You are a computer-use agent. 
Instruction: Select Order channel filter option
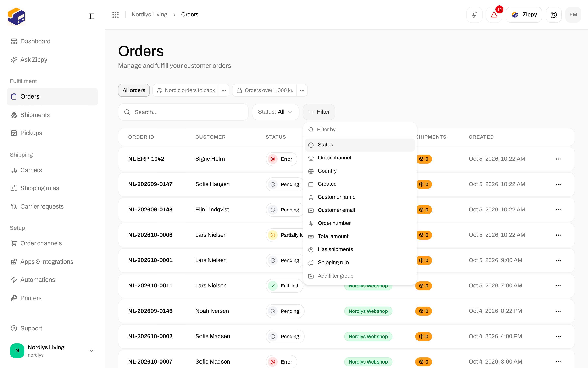360,158
